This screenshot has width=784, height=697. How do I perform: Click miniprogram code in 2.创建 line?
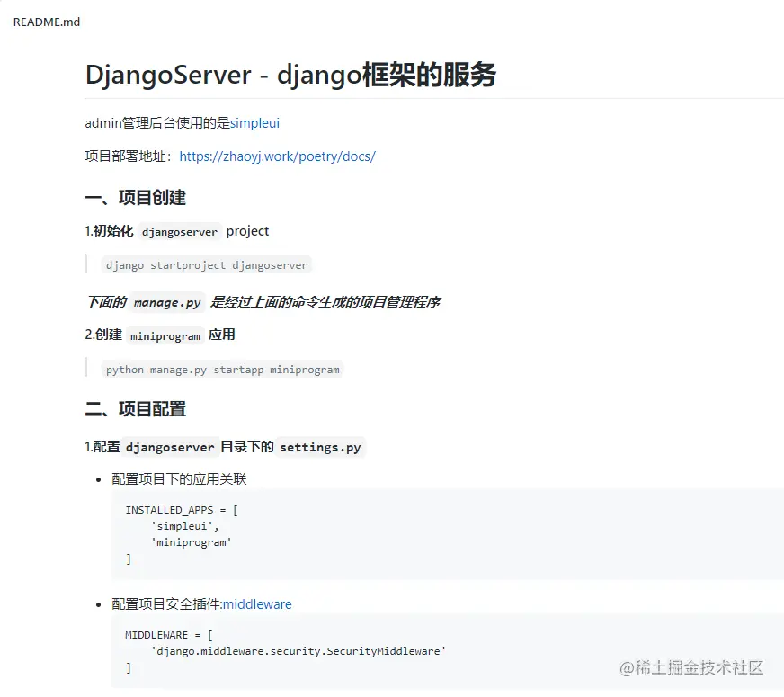point(165,336)
